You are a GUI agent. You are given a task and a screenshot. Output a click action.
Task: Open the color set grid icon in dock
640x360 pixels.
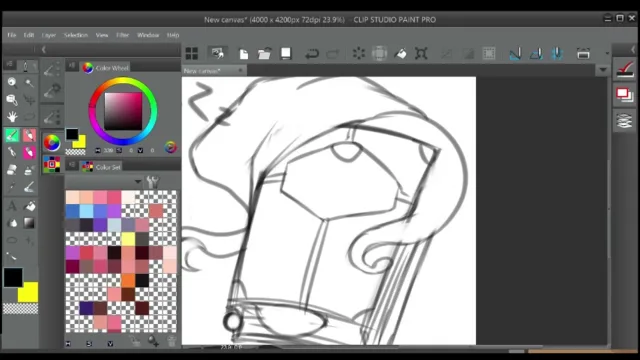click(52, 164)
